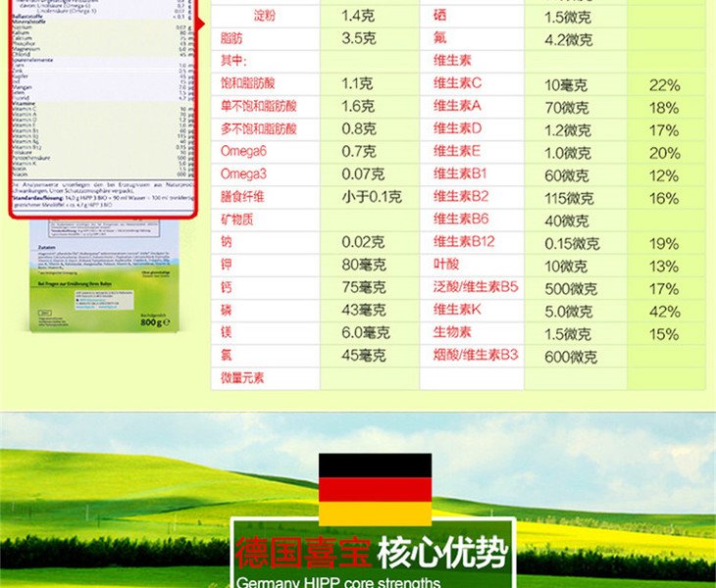Click the 烟酸/维生素B3 label
Viewport: 716px width, 588px height.
(x=475, y=355)
